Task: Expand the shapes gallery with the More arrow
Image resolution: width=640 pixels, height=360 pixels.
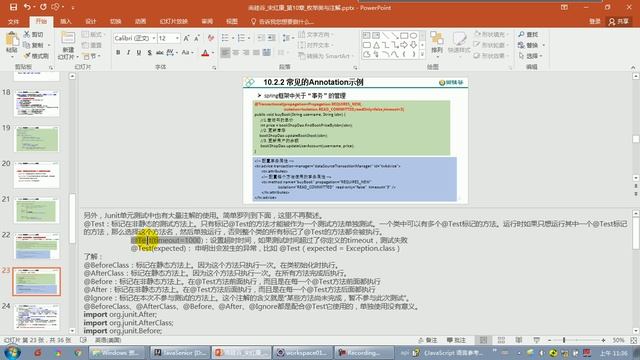Action: point(422,54)
